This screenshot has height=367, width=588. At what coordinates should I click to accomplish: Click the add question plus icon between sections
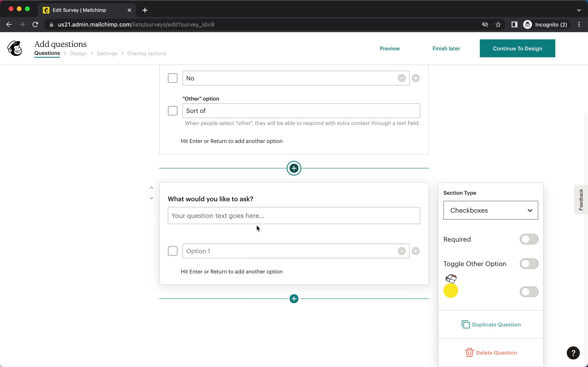click(294, 168)
